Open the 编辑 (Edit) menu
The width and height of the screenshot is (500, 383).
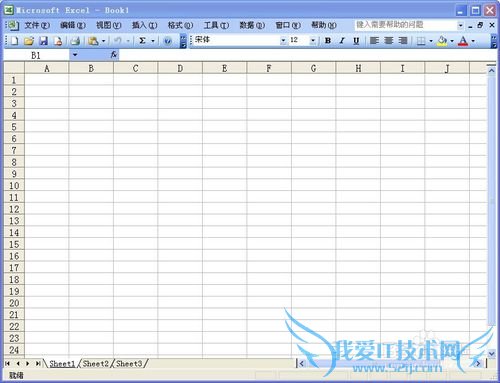tap(73, 25)
